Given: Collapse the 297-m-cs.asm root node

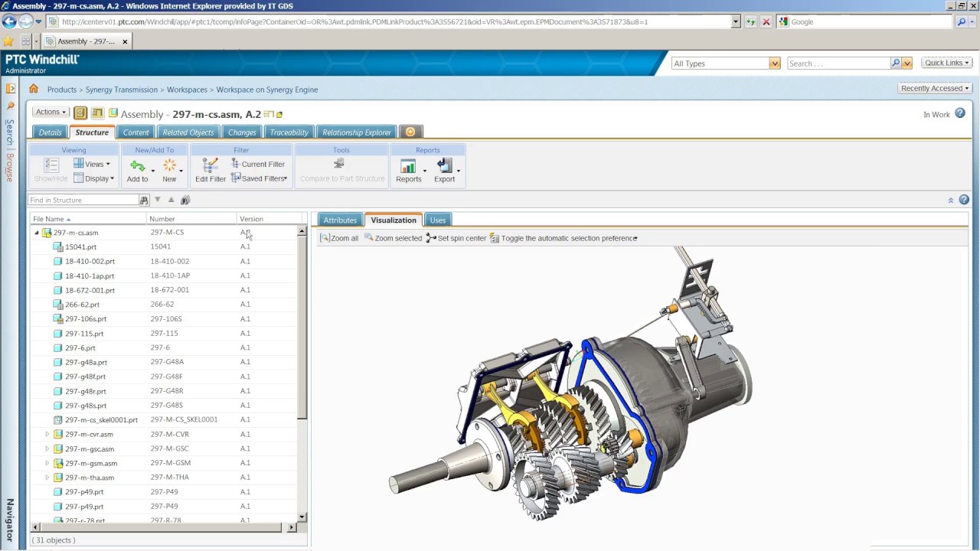Looking at the screenshot, I should [x=37, y=233].
